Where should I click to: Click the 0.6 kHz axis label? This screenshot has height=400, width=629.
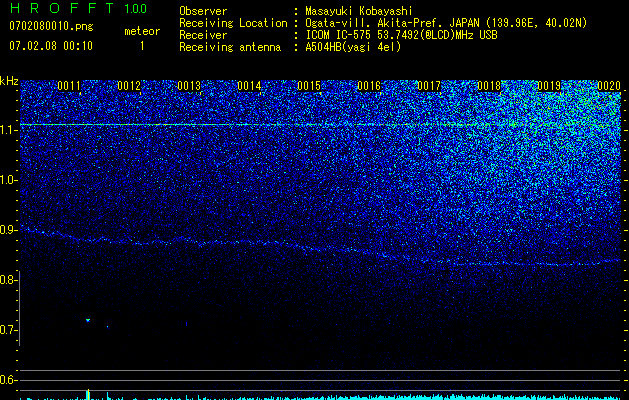click(x=8, y=380)
